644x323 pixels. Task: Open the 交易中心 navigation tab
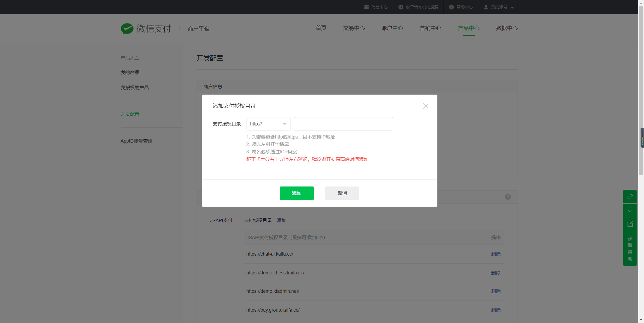354,28
